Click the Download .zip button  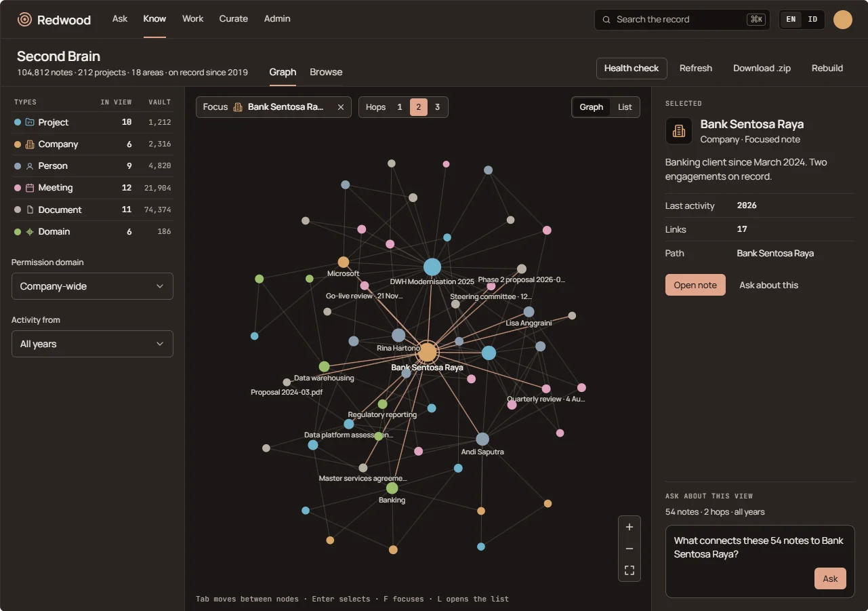tap(762, 68)
